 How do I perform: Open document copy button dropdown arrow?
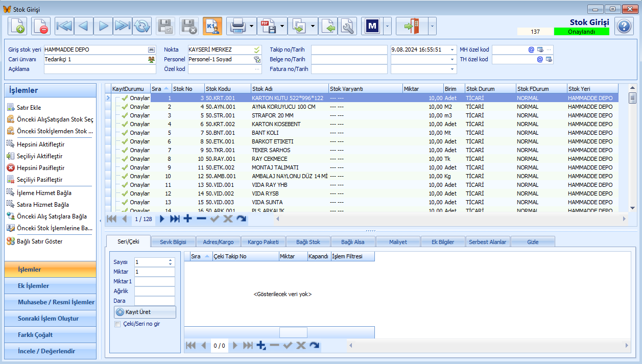point(314,26)
